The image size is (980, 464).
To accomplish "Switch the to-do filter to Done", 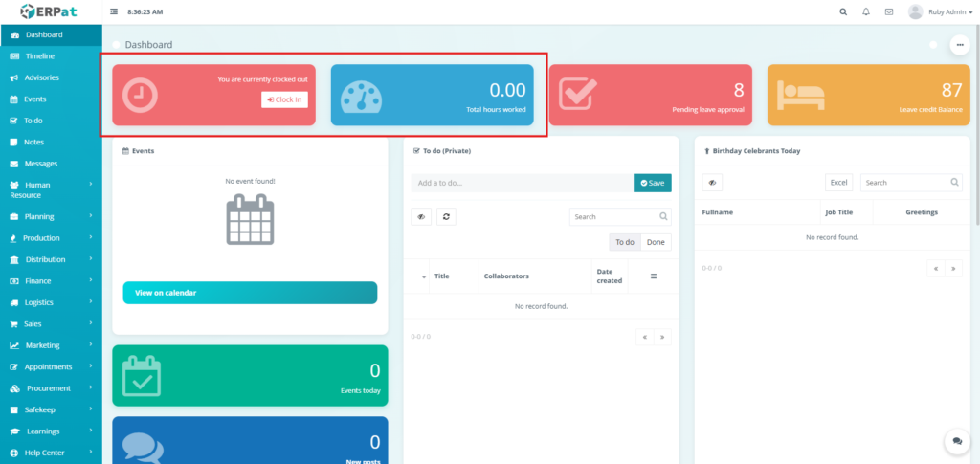I will (x=656, y=242).
